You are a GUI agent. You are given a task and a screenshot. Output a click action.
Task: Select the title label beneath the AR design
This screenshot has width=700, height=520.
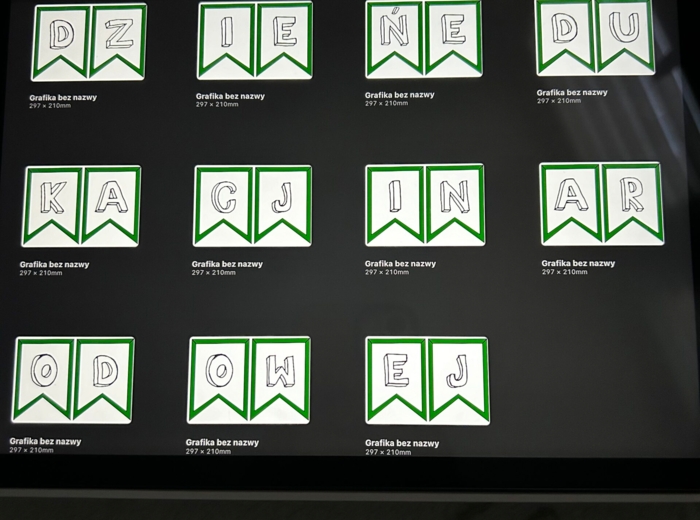(578, 263)
